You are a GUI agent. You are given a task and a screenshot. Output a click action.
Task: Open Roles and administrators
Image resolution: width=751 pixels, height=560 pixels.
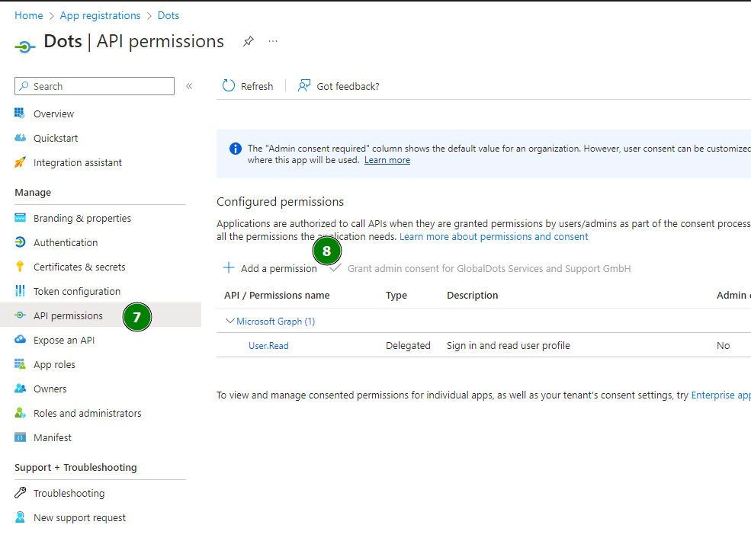(x=88, y=414)
